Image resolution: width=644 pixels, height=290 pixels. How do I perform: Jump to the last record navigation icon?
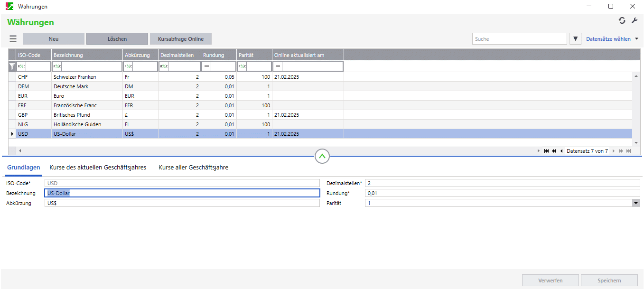pyautogui.click(x=629, y=151)
